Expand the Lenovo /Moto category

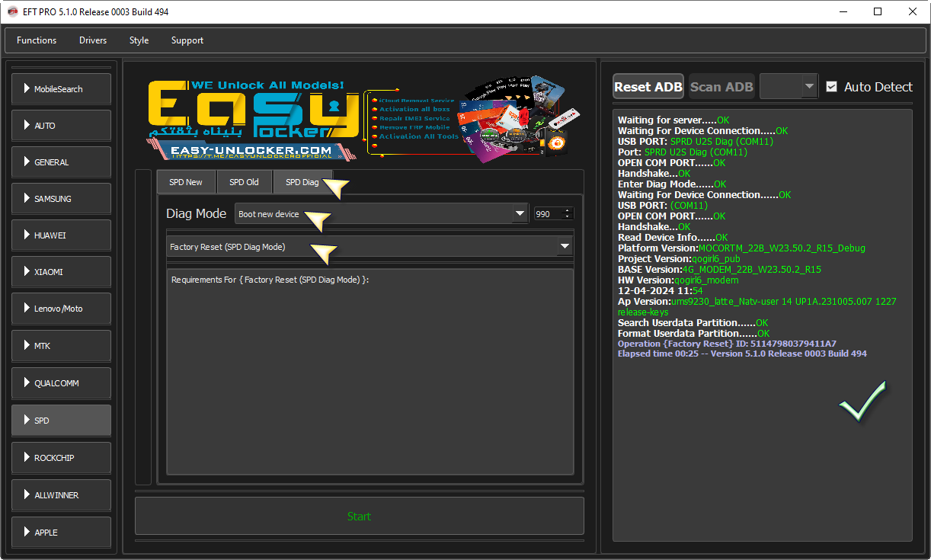(x=61, y=309)
